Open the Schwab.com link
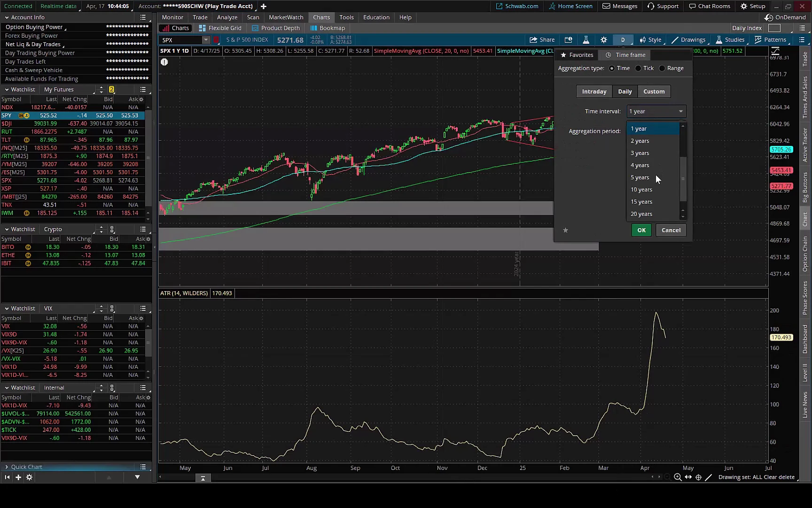Viewport: 812px width, 508px height. click(517, 6)
